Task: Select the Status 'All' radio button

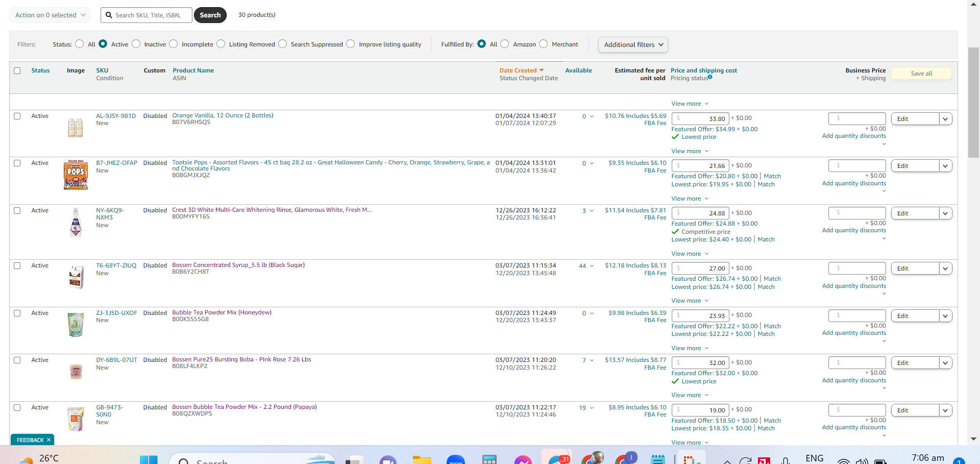Action: click(80, 44)
